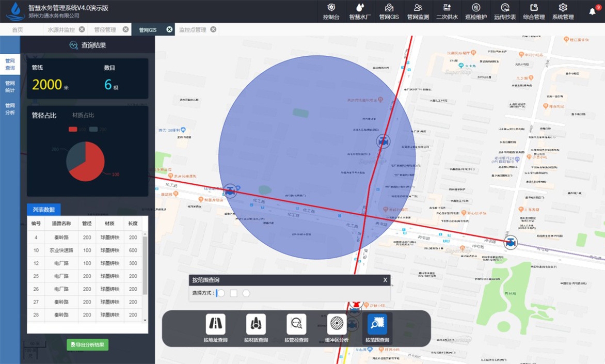Click the 6 根 count value
605x364 pixels.
coord(111,85)
